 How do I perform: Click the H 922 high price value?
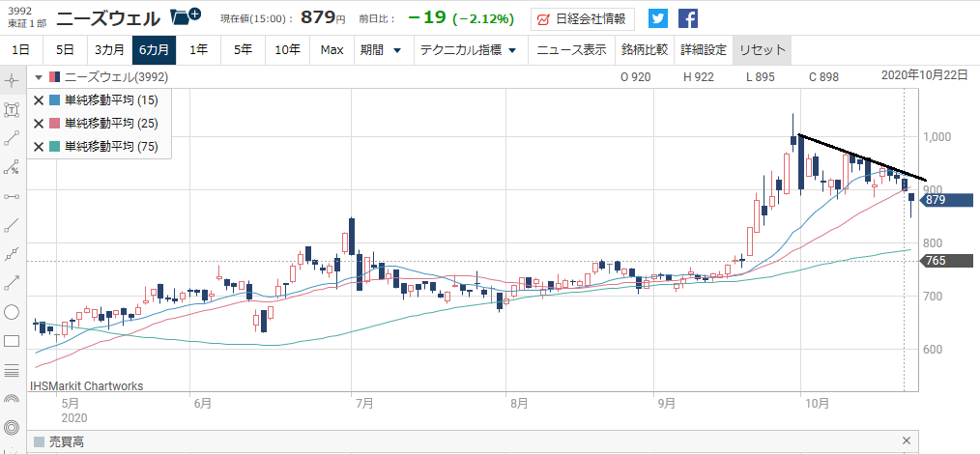point(698,77)
